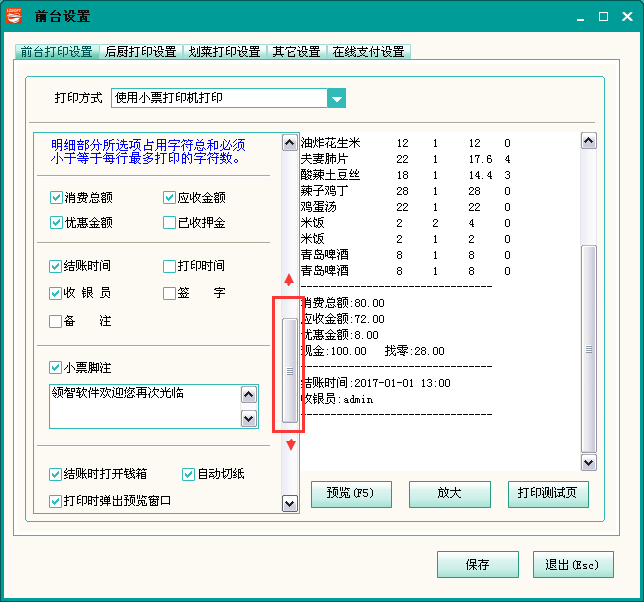The width and height of the screenshot is (644, 602).
Task: Enable the 已收押金 checkbox
Action: tap(170, 223)
